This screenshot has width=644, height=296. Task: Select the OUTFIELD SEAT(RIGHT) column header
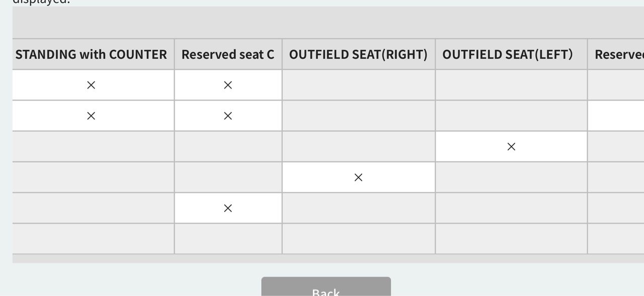[358, 54]
